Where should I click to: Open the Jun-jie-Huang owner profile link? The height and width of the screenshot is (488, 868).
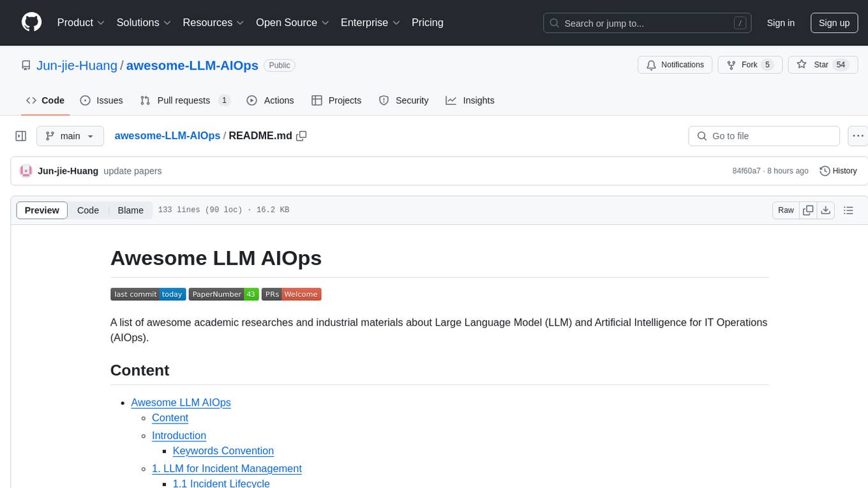coord(77,65)
